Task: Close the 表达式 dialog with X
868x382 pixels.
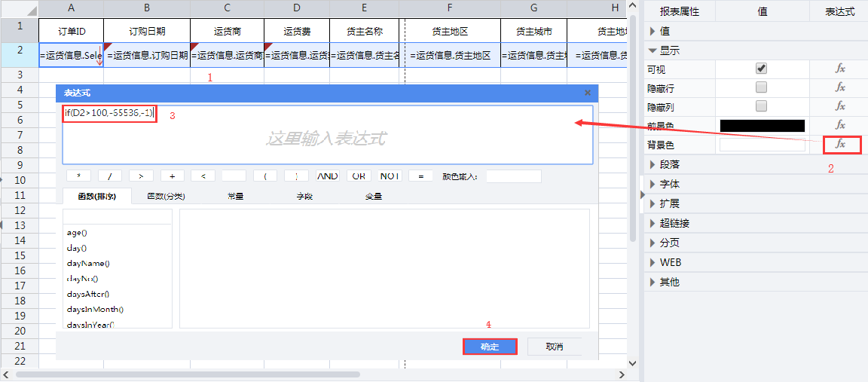Action: tap(588, 93)
